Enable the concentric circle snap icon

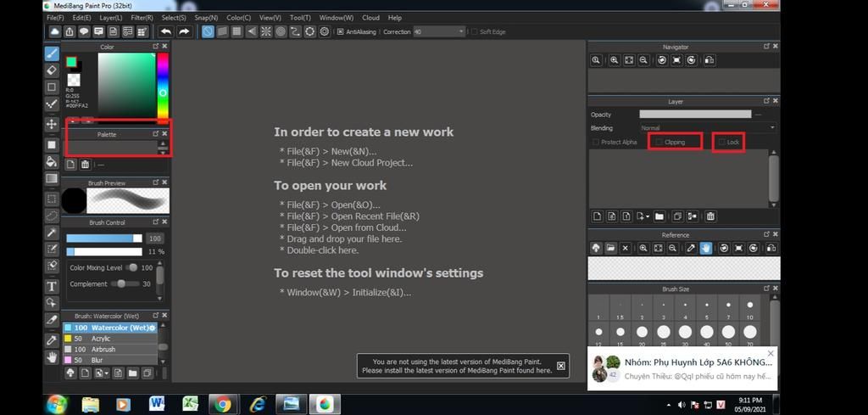pyautogui.click(x=281, y=31)
